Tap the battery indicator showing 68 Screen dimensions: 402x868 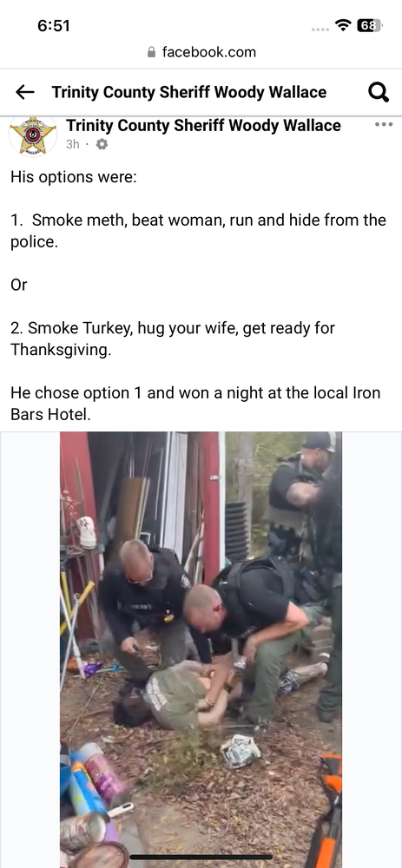click(370, 25)
